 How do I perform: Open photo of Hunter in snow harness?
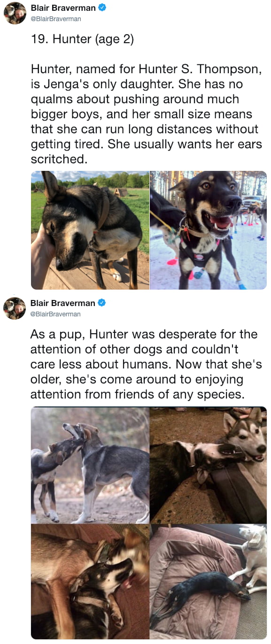coord(209,230)
